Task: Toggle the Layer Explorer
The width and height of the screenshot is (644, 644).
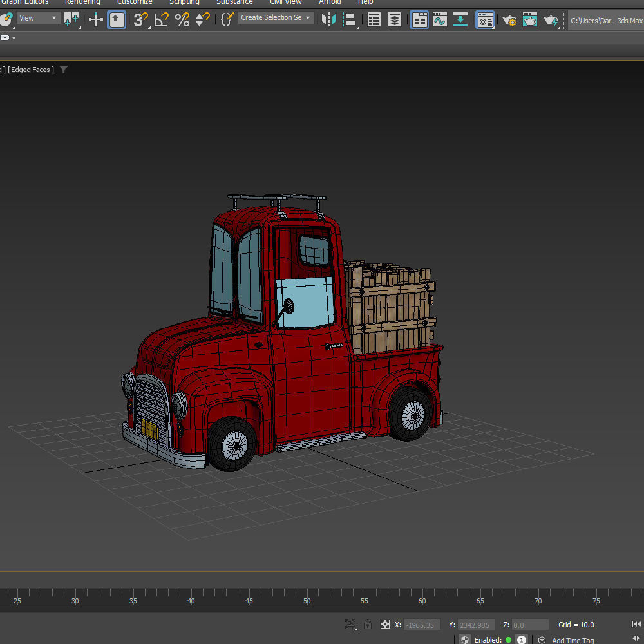Action: (x=395, y=19)
